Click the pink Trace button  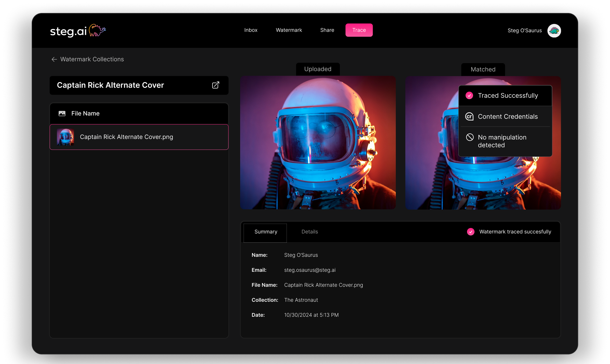point(359,30)
